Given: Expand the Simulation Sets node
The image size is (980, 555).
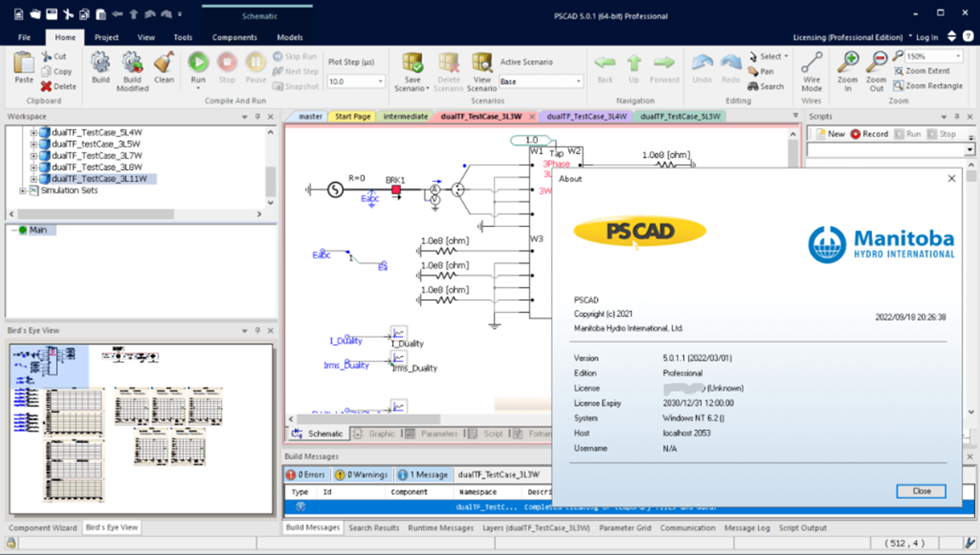Looking at the screenshot, I should [23, 191].
